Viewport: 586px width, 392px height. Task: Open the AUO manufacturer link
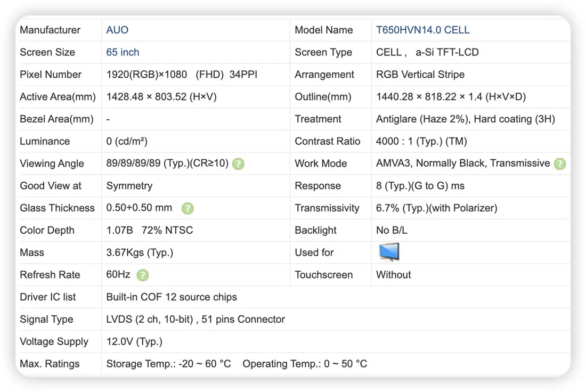pyautogui.click(x=117, y=30)
